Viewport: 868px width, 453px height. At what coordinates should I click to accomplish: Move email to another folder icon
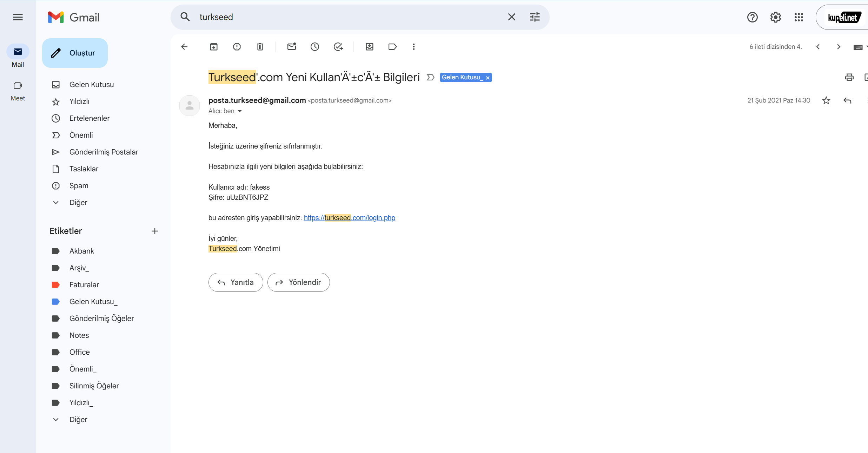(370, 47)
